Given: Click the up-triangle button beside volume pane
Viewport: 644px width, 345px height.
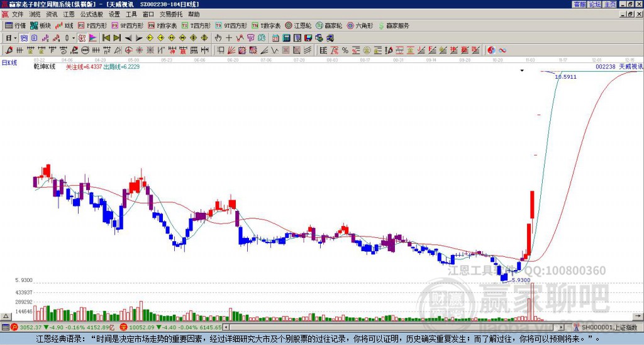Looking at the screenshot, I should 6,316.
